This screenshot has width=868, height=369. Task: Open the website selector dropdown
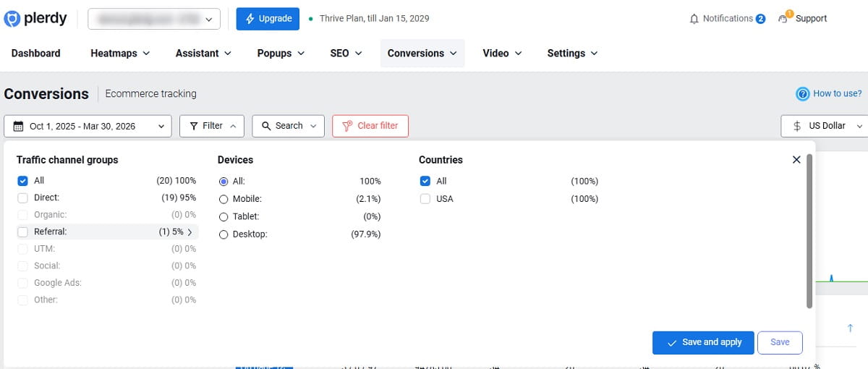click(154, 19)
